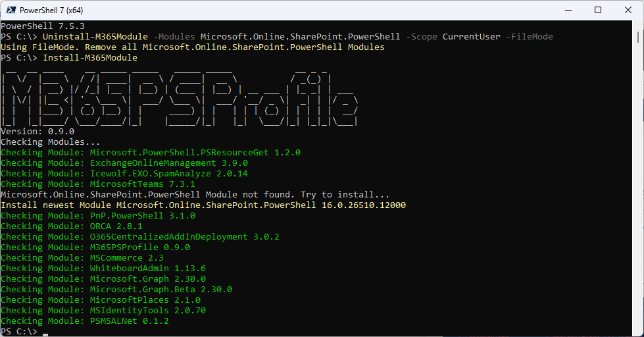Click the -FileMode parameter text
The height and width of the screenshot is (337, 644).
point(530,37)
